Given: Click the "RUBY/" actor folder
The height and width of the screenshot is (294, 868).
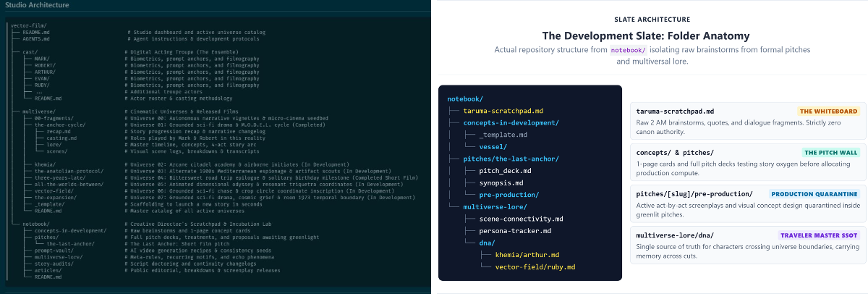Looking at the screenshot, I should 42,85.
